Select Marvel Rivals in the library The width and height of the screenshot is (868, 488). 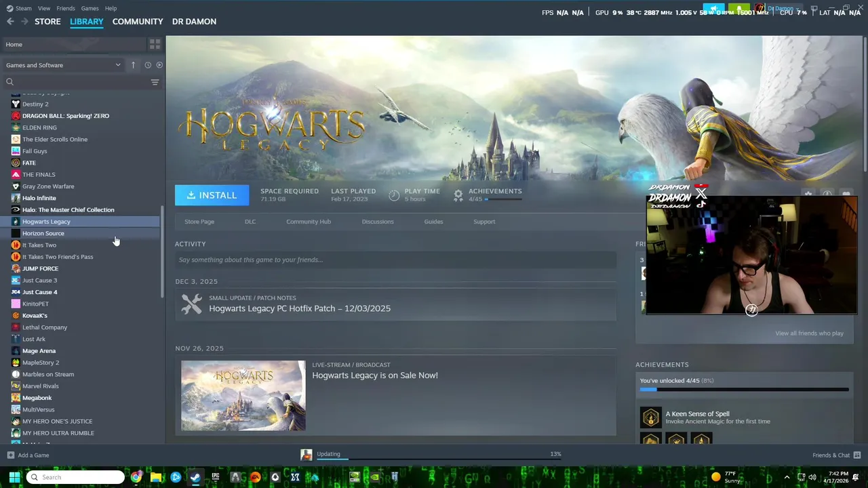tap(41, 386)
